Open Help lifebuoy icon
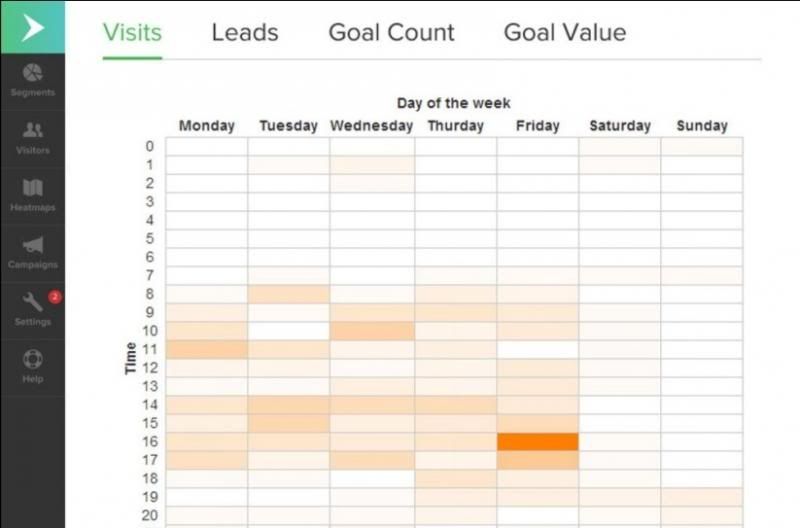The image size is (800, 528). [x=33, y=359]
